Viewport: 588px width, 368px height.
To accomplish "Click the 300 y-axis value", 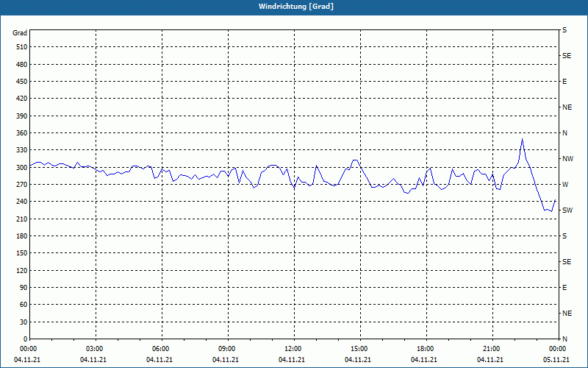I will (x=22, y=168).
